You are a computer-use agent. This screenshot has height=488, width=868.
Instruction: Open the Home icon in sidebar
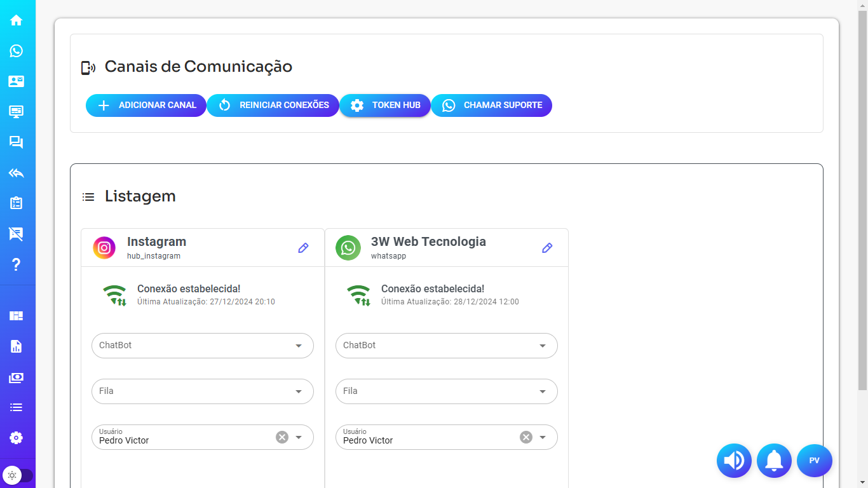17,20
